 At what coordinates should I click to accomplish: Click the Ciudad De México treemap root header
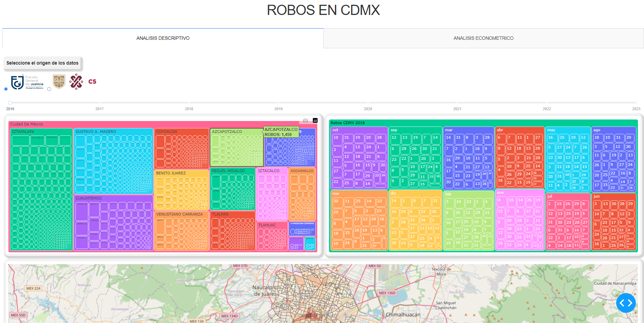(x=26, y=124)
